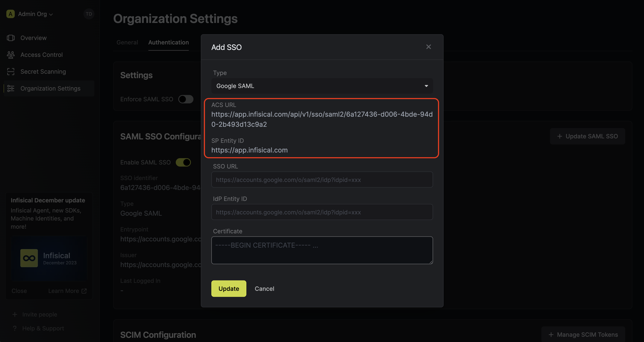This screenshot has height=342, width=644.
Task: Cancel the Add SSO dialog
Action: [264, 289]
